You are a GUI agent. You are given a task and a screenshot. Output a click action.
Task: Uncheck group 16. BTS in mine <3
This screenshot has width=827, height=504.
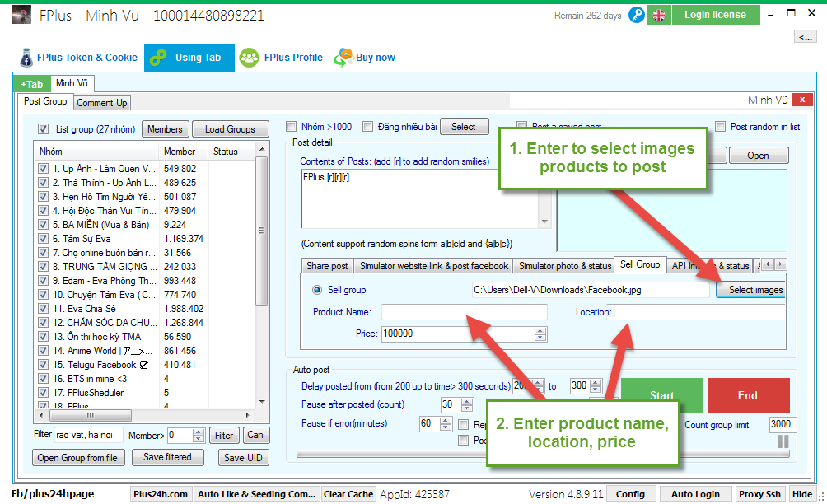pos(44,379)
